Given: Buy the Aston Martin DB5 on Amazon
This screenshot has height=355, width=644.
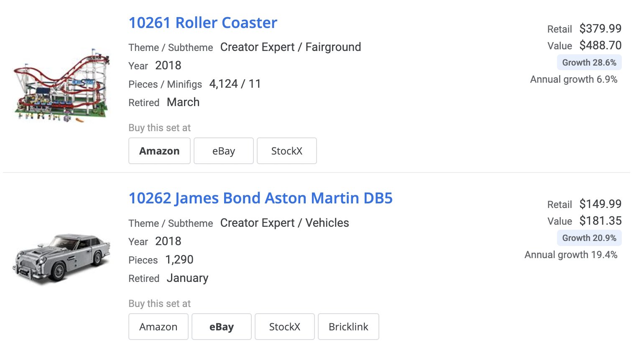Looking at the screenshot, I should pyautogui.click(x=158, y=327).
